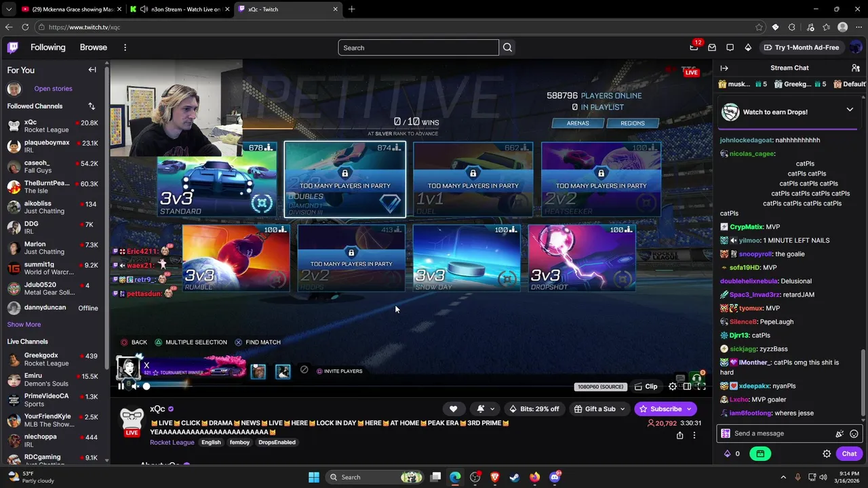Open the chat identity badge icon
Screen dimensions: 868x488
(x=726, y=434)
